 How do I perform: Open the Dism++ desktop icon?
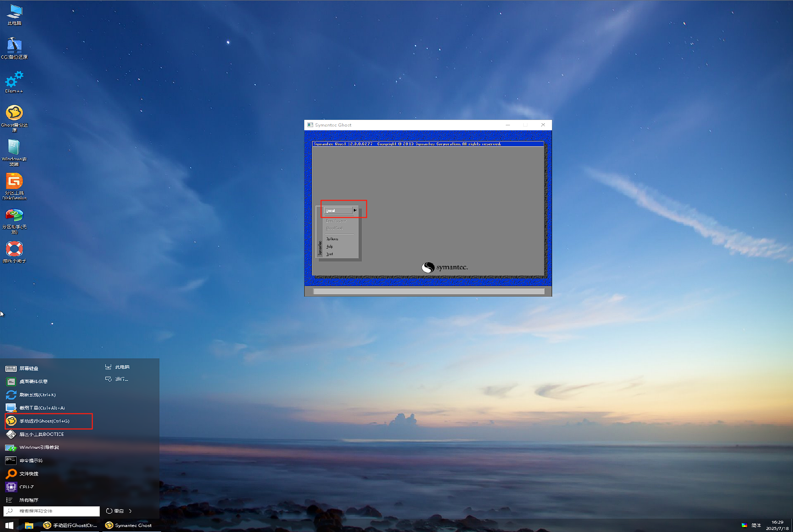[x=14, y=81]
